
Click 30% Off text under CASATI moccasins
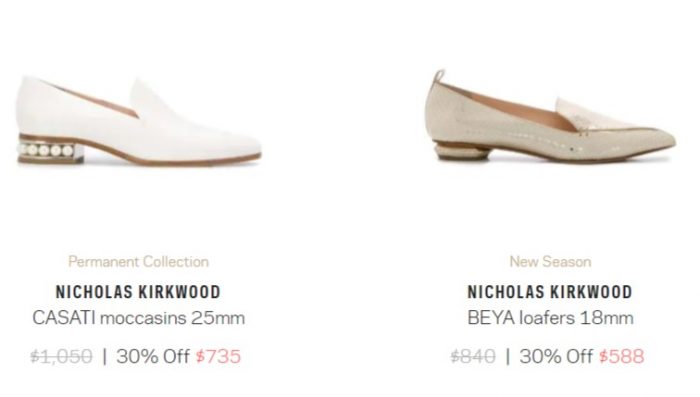(153, 357)
